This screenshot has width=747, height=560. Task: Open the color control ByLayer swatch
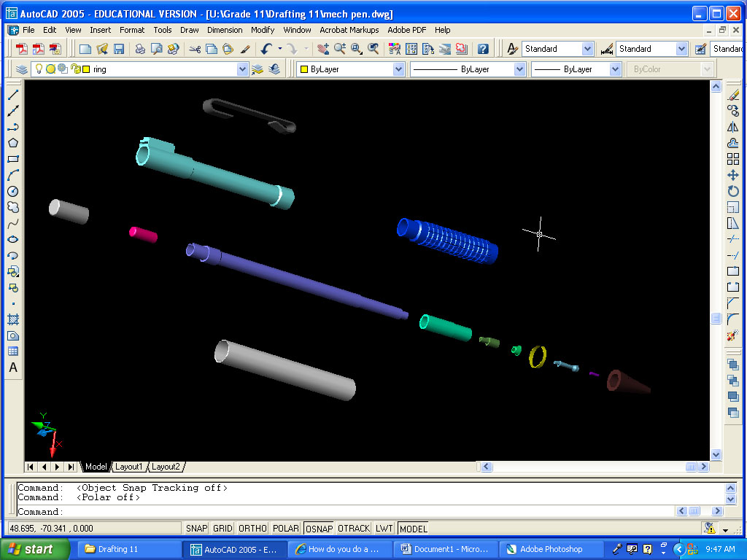(x=304, y=69)
